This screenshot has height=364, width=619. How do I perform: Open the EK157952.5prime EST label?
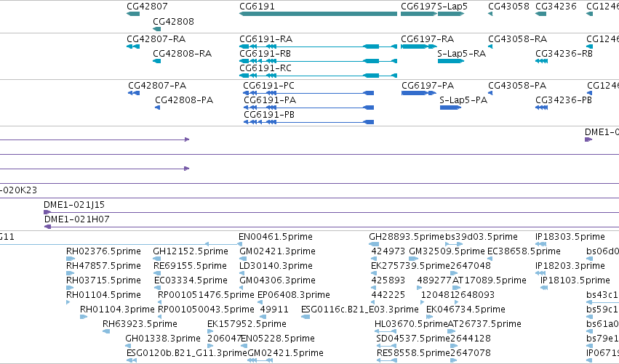pos(247,324)
